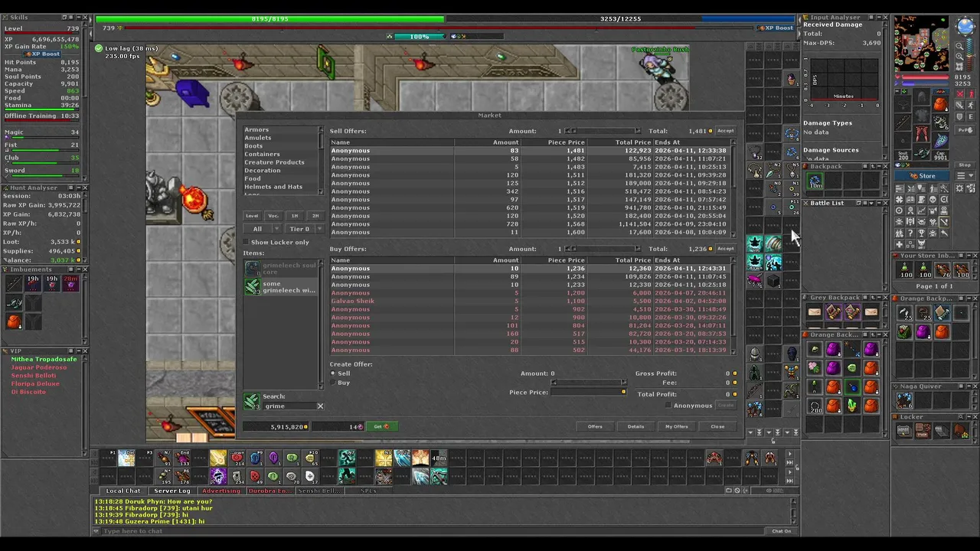The image size is (980, 551).
Task: Tick the Anonymous offer checkbox
Action: (668, 406)
